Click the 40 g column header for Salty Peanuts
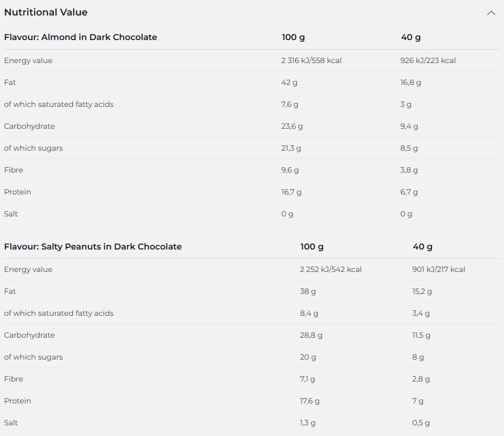 422,246
